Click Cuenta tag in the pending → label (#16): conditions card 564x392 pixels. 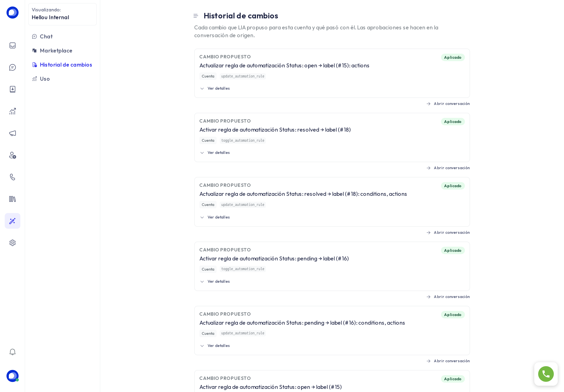coord(208,333)
